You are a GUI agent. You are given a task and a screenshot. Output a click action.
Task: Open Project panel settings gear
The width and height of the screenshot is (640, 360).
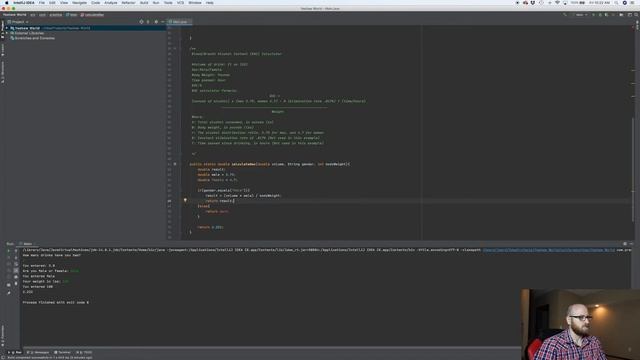click(x=156, y=22)
